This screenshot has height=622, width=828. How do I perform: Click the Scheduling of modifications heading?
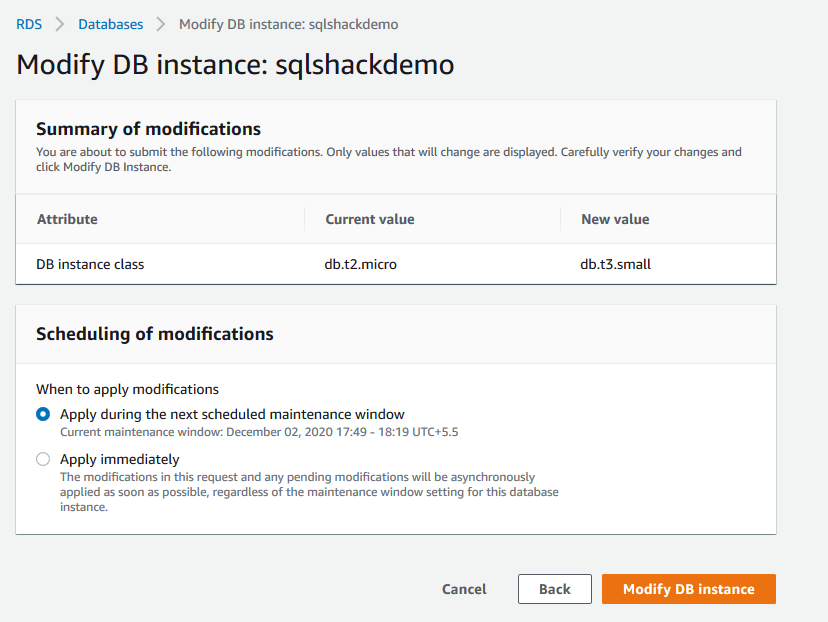coord(154,334)
